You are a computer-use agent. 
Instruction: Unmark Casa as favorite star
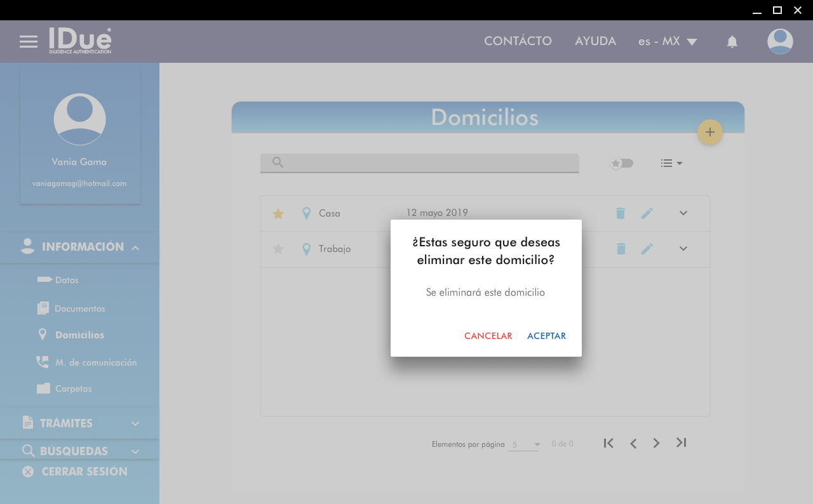pyautogui.click(x=278, y=214)
